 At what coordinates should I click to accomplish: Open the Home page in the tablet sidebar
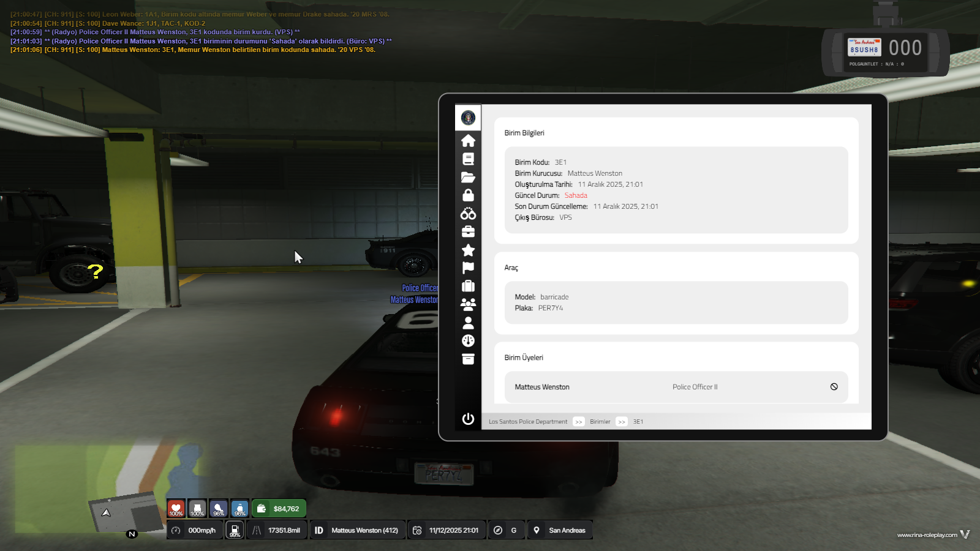pos(468,141)
